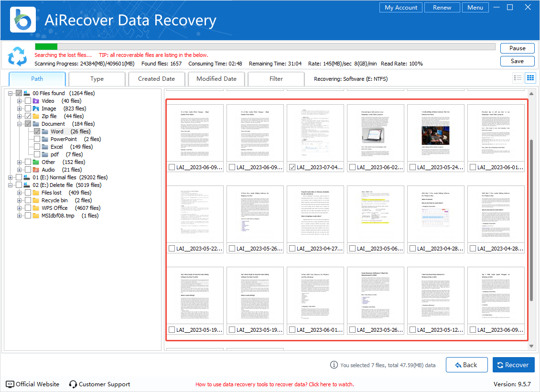Toggle the checkbox for LAI__2023-07-04 file
540x392 pixels.
click(292, 167)
